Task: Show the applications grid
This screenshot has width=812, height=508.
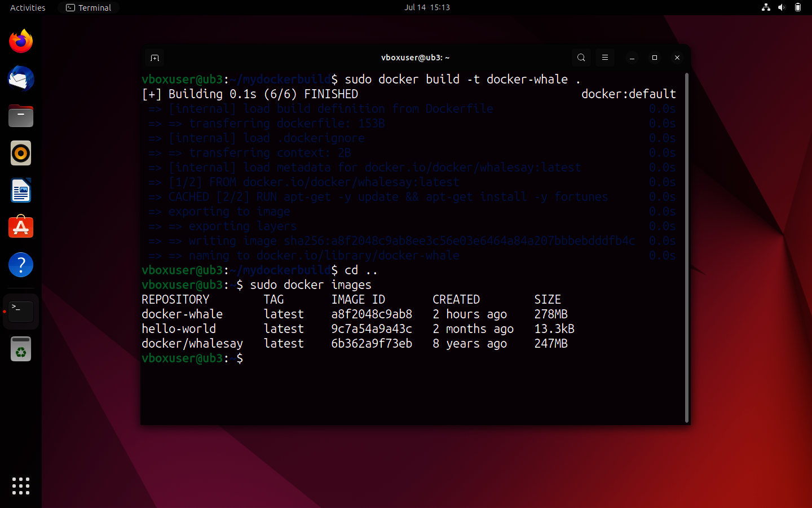Action: pyautogui.click(x=21, y=485)
